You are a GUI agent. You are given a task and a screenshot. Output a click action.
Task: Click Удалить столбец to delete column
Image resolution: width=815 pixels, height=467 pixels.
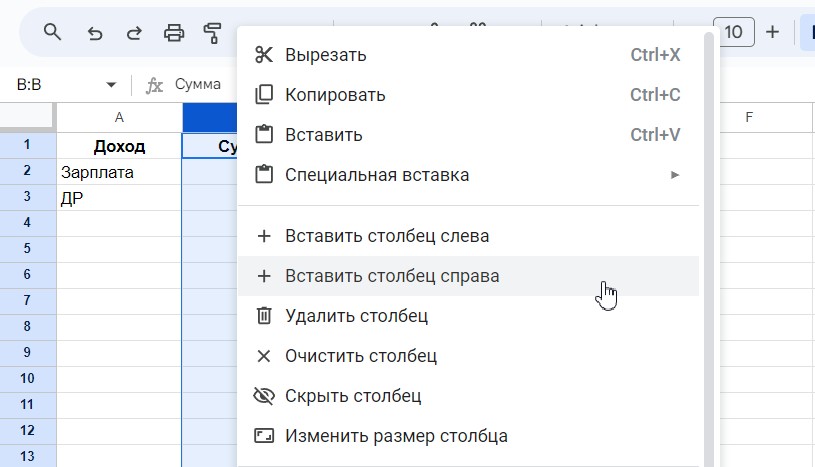tap(356, 316)
